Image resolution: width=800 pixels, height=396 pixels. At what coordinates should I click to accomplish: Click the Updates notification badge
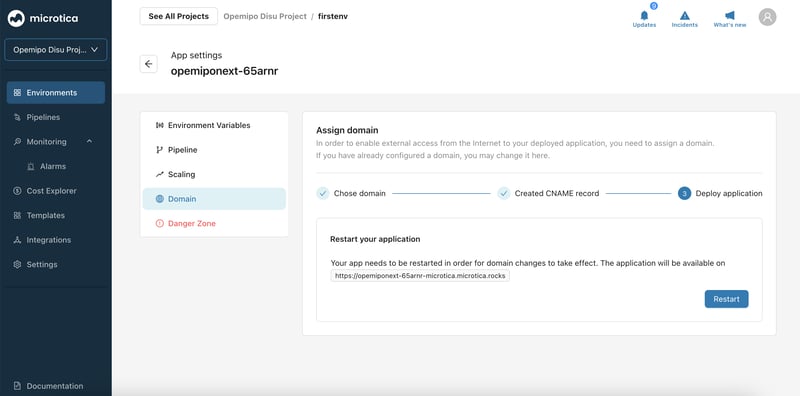[654, 6]
